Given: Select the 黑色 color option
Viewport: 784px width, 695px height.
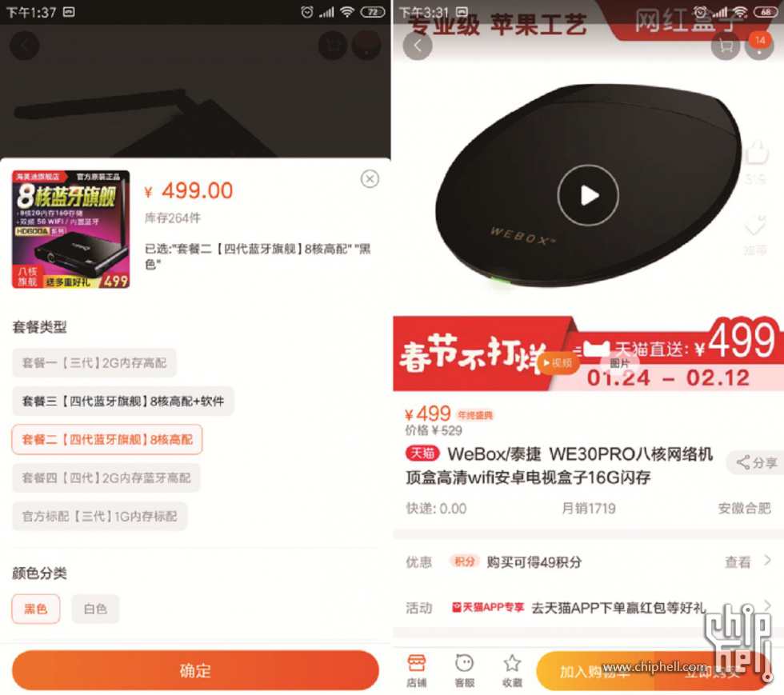Looking at the screenshot, I should point(36,609).
